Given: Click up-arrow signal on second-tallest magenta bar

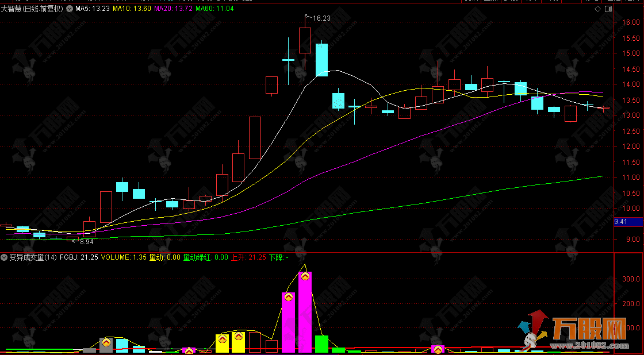Looking at the screenshot, I should tap(289, 297).
